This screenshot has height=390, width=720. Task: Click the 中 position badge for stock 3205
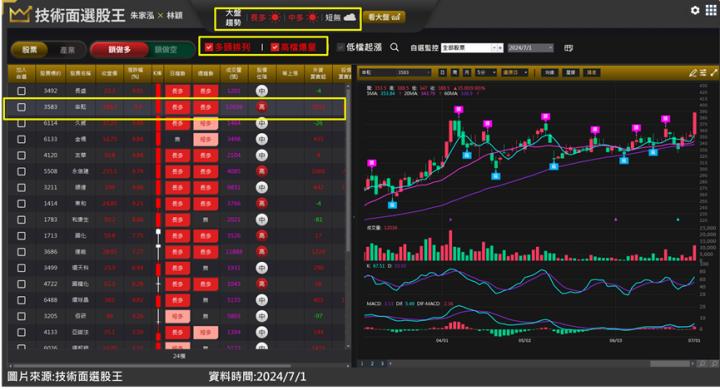coord(262,316)
